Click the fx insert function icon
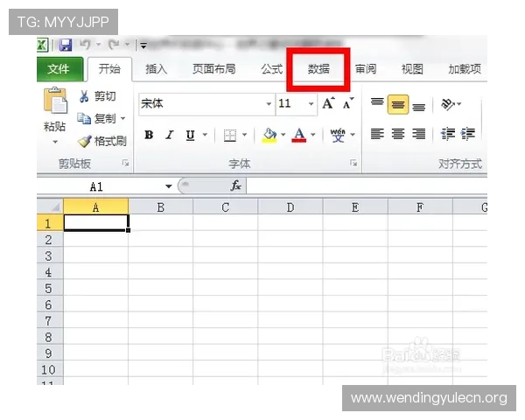Screen dimensions: 525x420 (235, 185)
